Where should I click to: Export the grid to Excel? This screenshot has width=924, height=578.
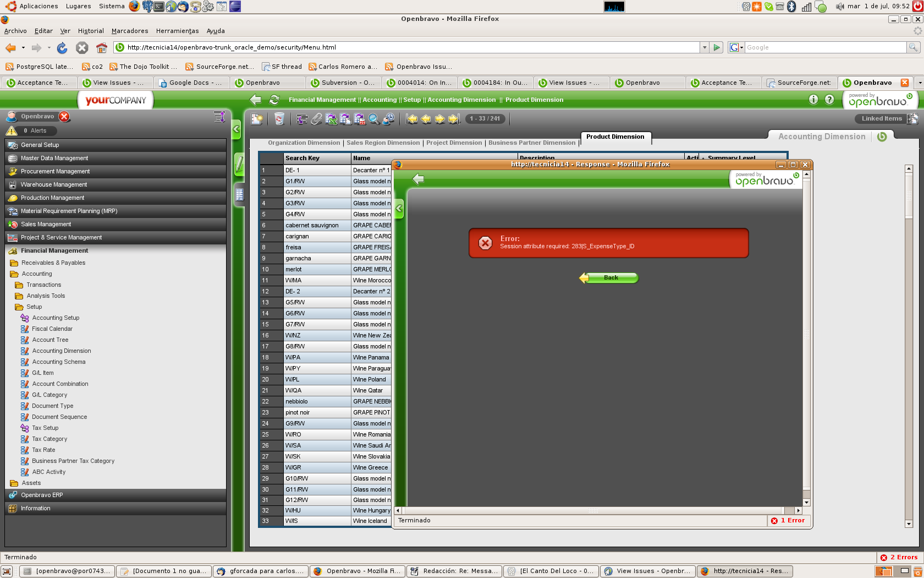coord(331,119)
